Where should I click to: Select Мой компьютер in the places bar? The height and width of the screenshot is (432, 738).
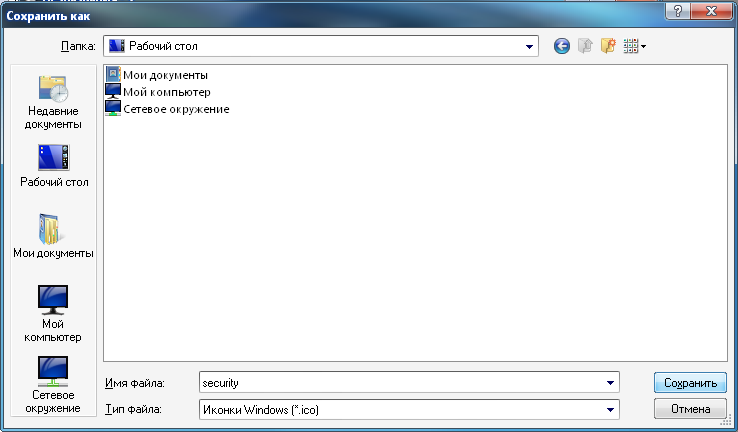[53, 313]
